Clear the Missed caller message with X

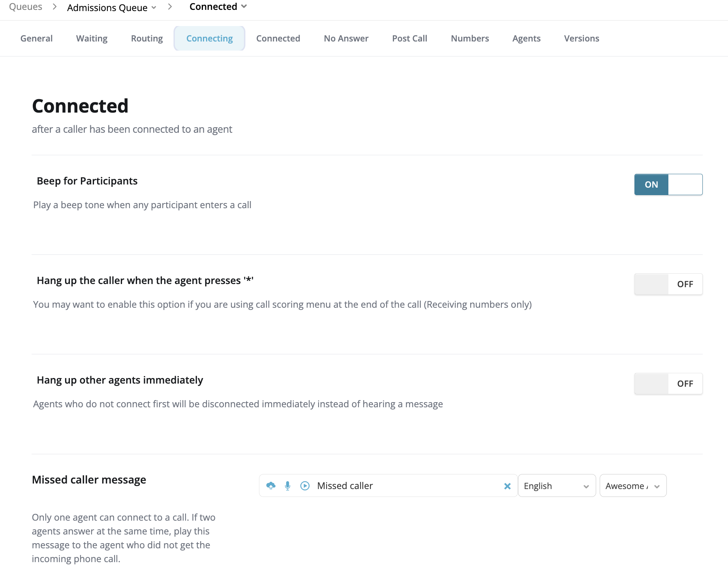coord(507,486)
